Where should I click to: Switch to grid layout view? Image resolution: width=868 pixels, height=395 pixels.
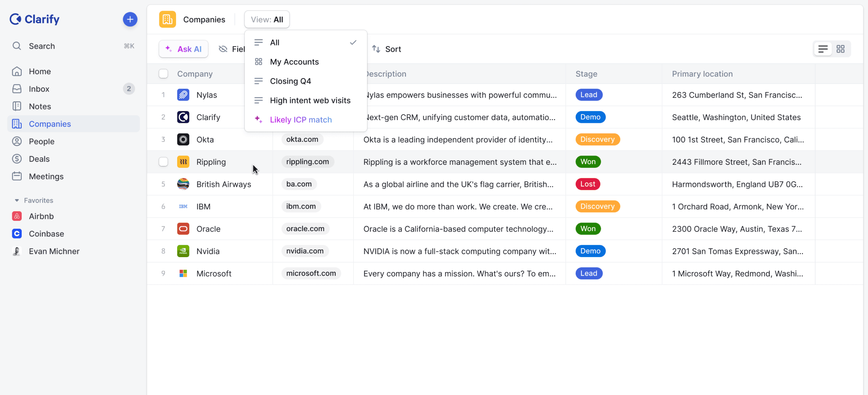tap(841, 49)
